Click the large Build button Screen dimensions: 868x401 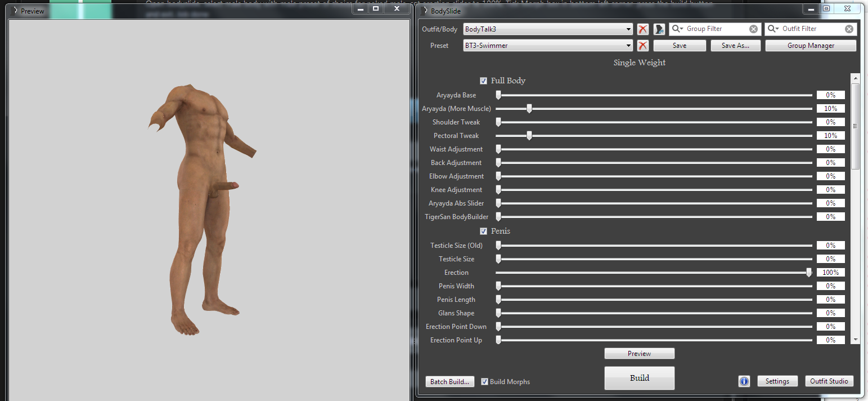click(x=639, y=378)
